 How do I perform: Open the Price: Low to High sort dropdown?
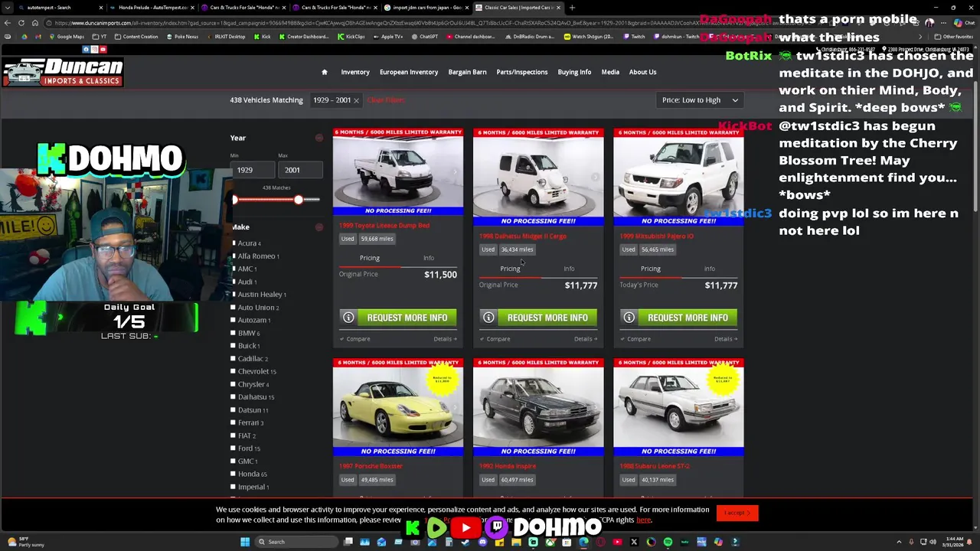click(700, 100)
